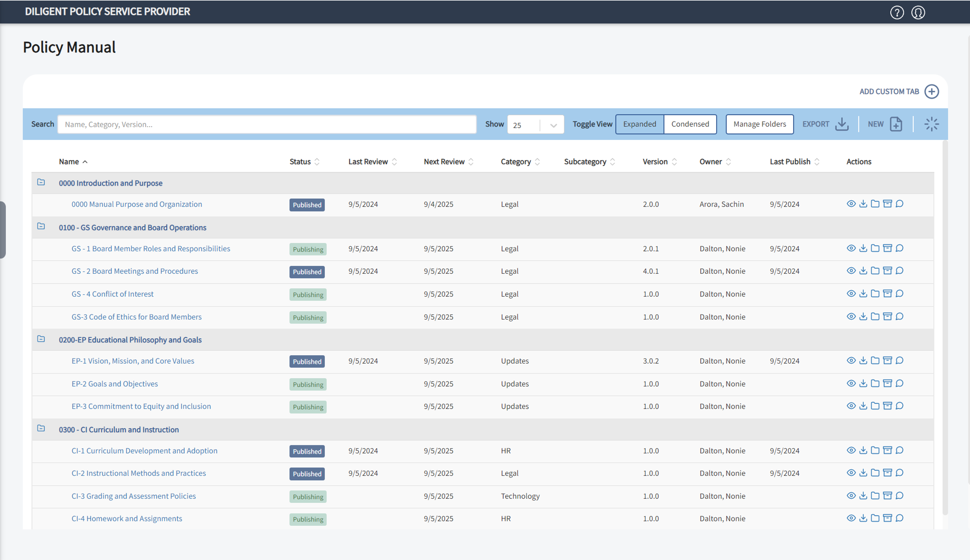Open comments on GS - 2 Board Meetings
The width and height of the screenshot is (970, 560).
[x=899, y=271]
